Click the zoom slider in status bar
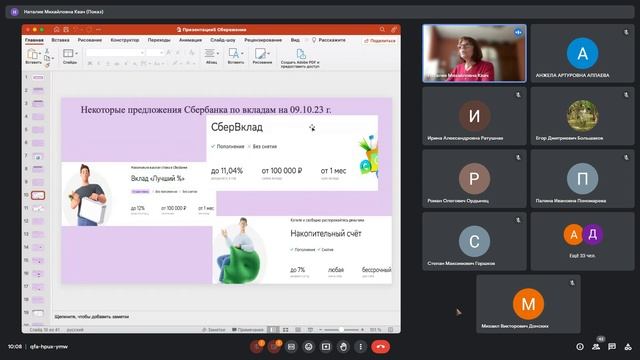This screenshot has width=640, height=360. [342, 329]
